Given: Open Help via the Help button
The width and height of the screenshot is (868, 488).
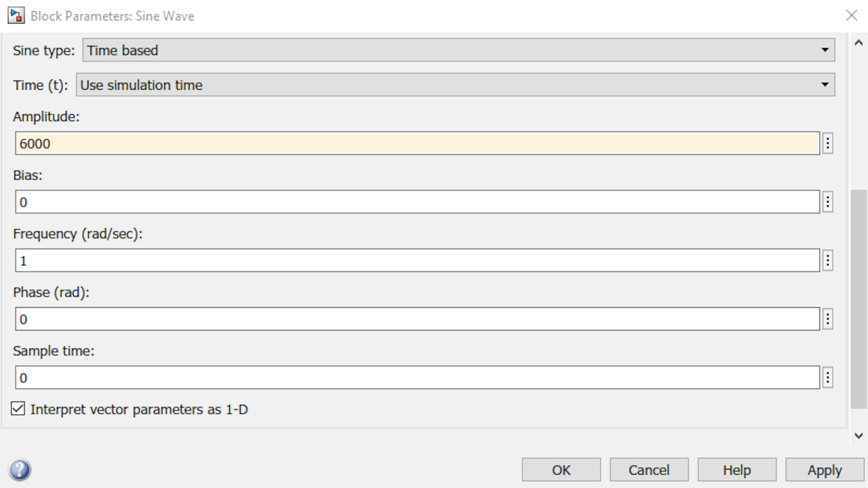Looking at the screenshot, I should click(x=737, y=470).
